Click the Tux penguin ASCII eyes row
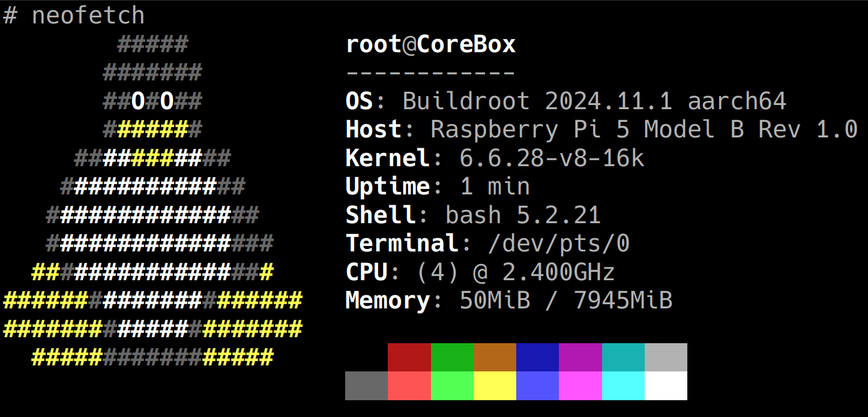 click(x=152, y=101)
